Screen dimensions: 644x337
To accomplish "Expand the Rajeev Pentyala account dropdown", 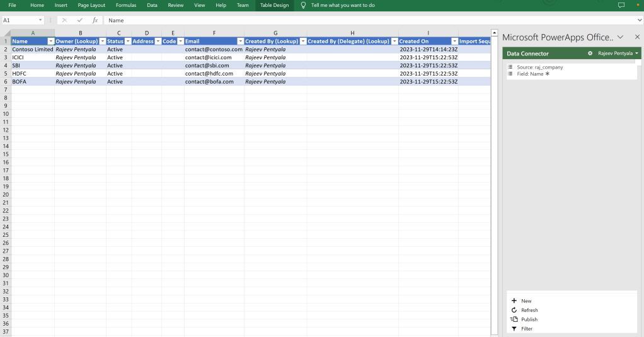I will click(x=637, y=54).
